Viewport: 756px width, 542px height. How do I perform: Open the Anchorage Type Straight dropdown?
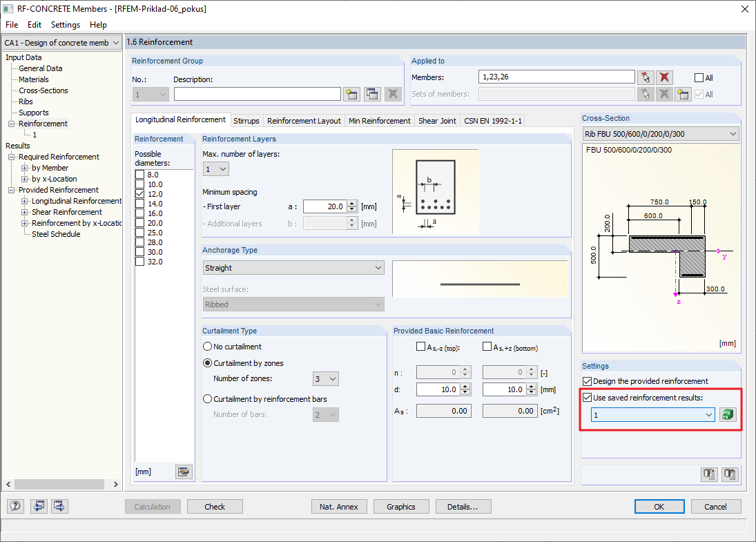(293, 268)
